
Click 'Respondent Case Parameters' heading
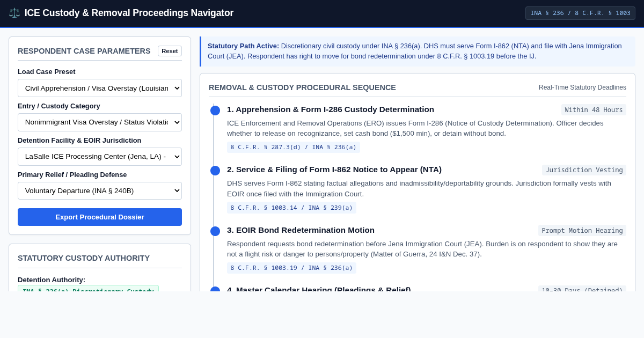coord(84,51)
